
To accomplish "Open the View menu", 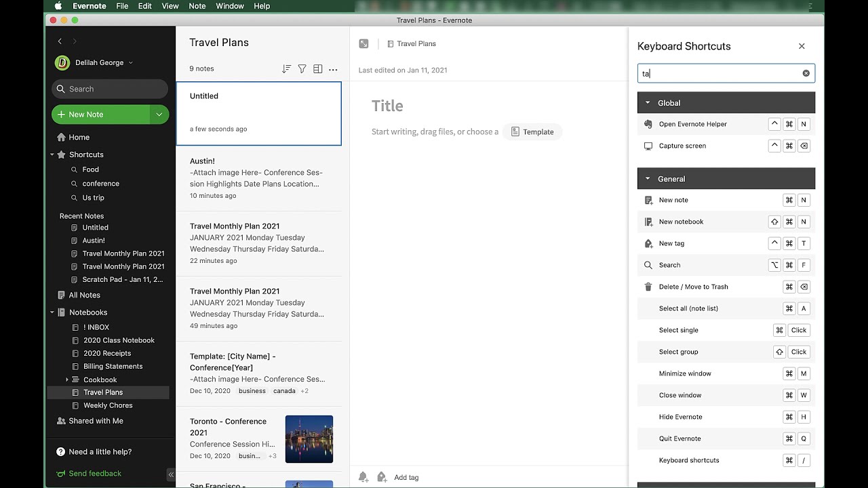I will coord(170,6).
